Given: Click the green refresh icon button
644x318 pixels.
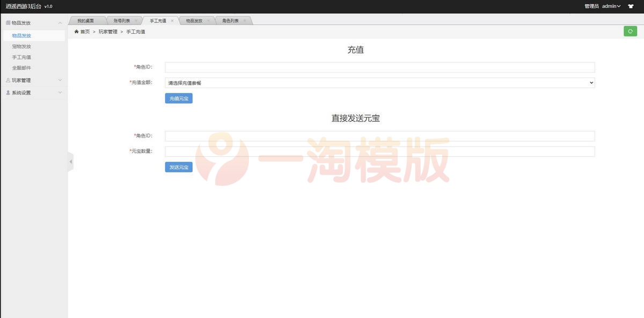Looking at the screenshot, I should (x=630, y=31).
